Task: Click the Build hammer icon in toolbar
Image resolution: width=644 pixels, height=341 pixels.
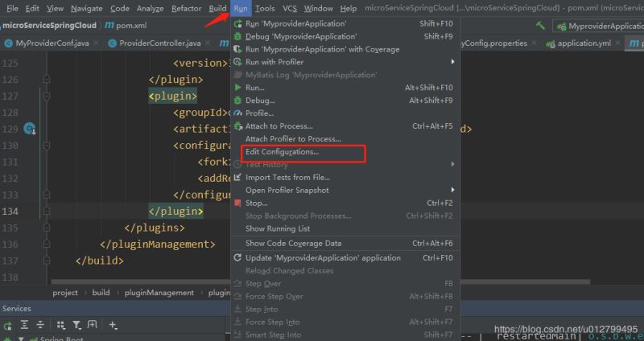Action: [x=540, y=26]
